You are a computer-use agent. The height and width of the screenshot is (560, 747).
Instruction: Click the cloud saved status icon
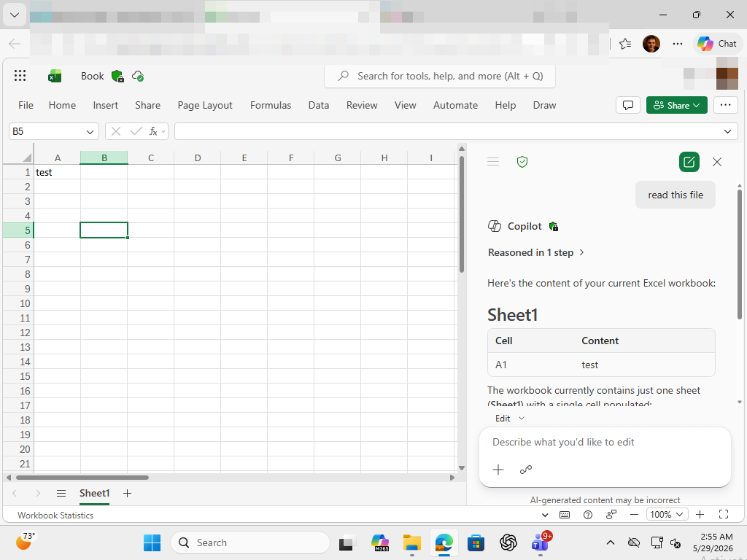[x=138, y=76]
